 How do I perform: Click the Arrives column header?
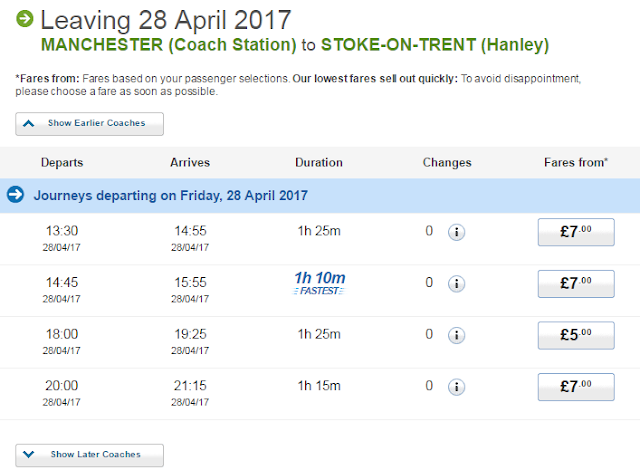190,162
